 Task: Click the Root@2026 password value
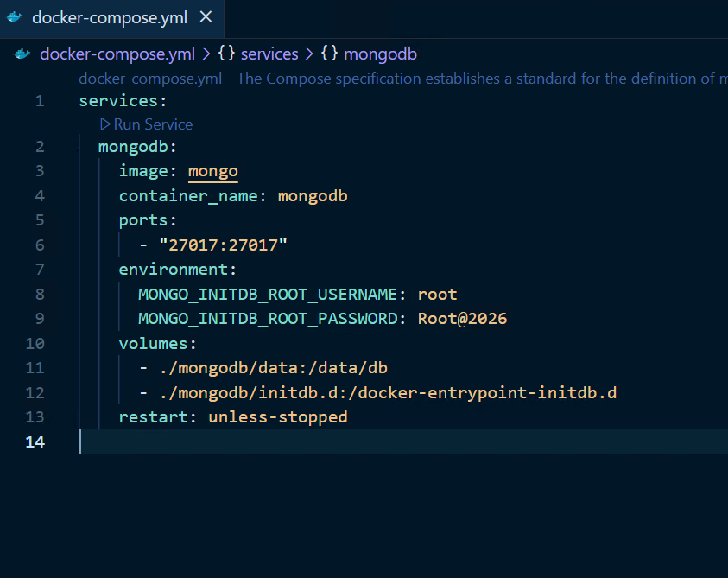462,319
